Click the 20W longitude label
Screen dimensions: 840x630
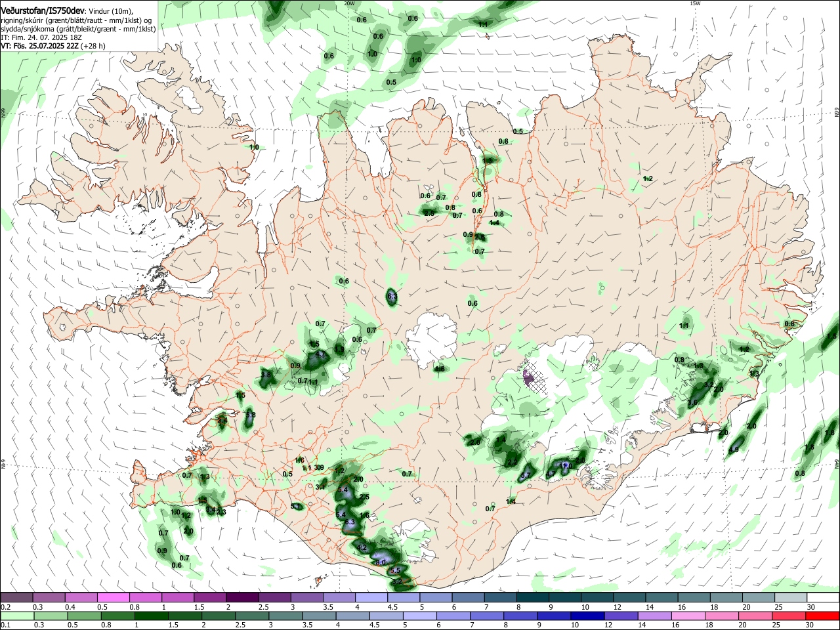349,3
